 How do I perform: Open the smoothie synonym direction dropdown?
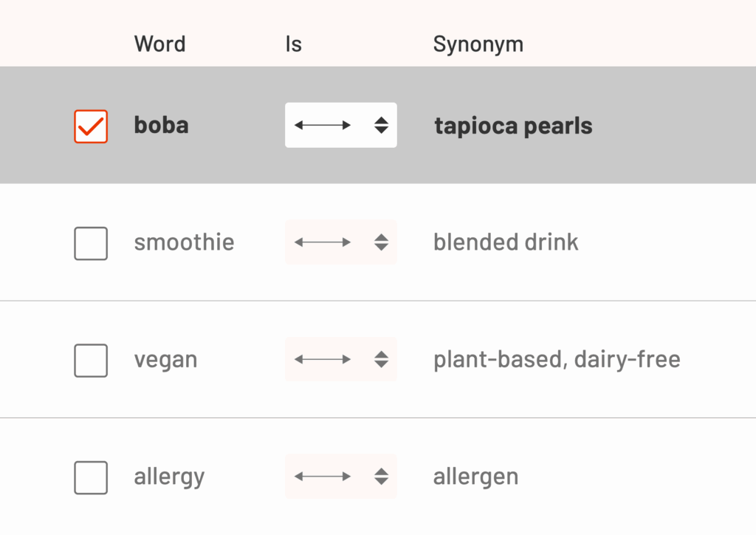(341, 242)
